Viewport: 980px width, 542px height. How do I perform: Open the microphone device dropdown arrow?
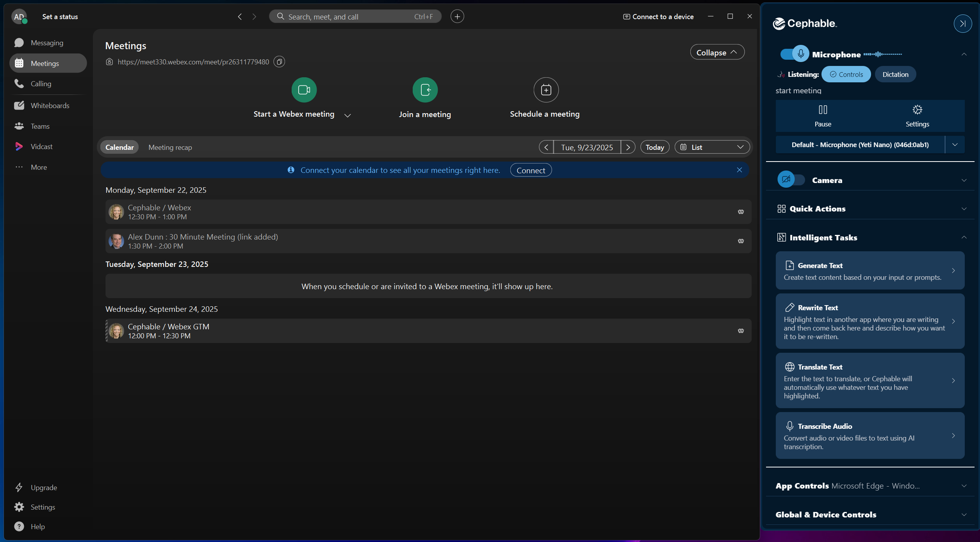click(x=955, y=145)
